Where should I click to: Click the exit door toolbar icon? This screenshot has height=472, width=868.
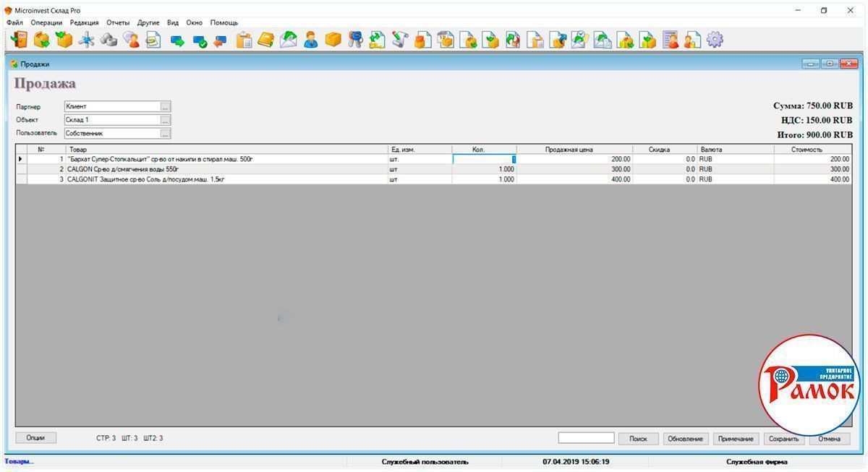[x=19, y=40]
